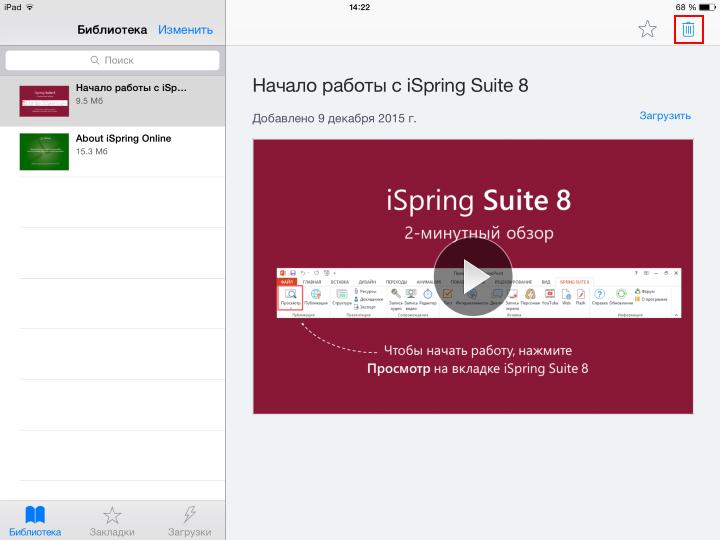Open the Загрузки downloads tab
720x540 pixels.
click(x=189, y=521)
